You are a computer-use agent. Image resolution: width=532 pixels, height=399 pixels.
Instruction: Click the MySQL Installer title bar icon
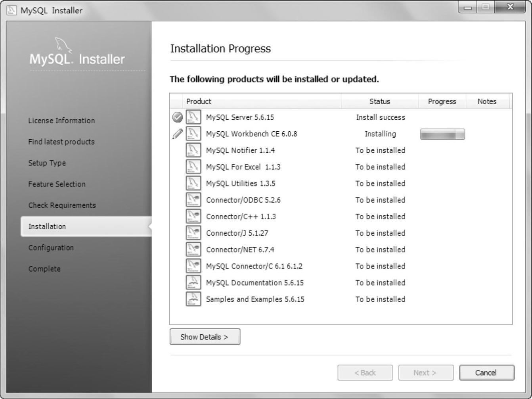[12, 10]
